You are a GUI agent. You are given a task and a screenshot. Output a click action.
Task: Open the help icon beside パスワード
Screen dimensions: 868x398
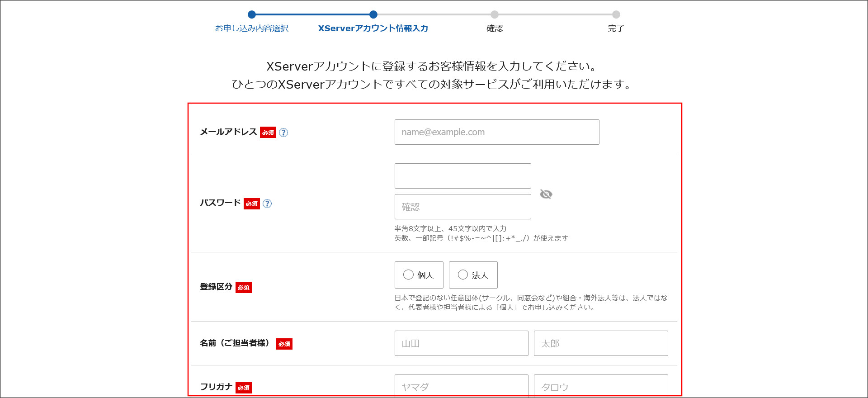coord(267,204)
